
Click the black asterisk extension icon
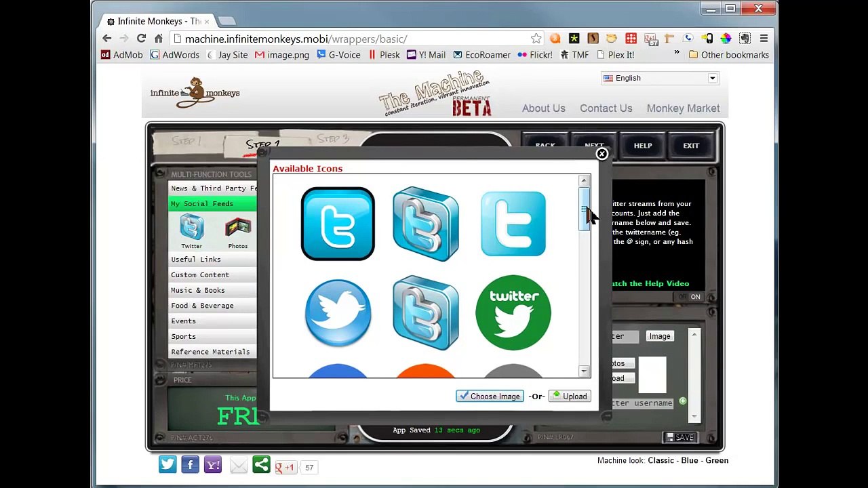[574, 39]
